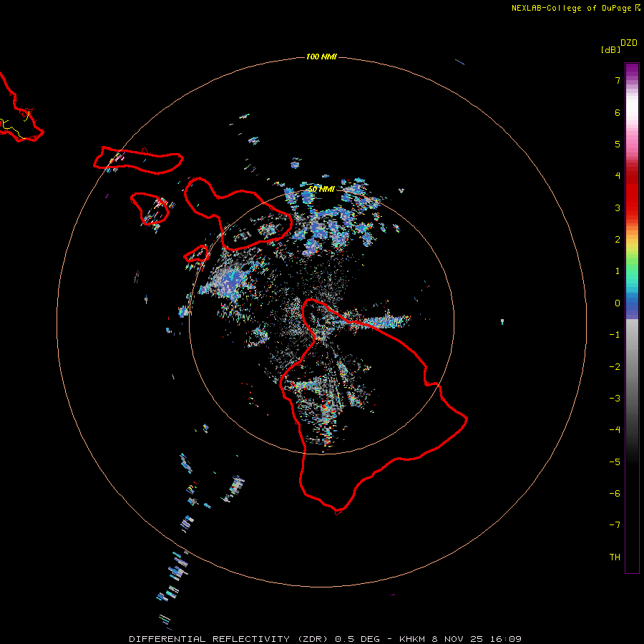Click the blue band of the color bar
The width and height of the screenshot is (644, 644).
coord(632,308)
